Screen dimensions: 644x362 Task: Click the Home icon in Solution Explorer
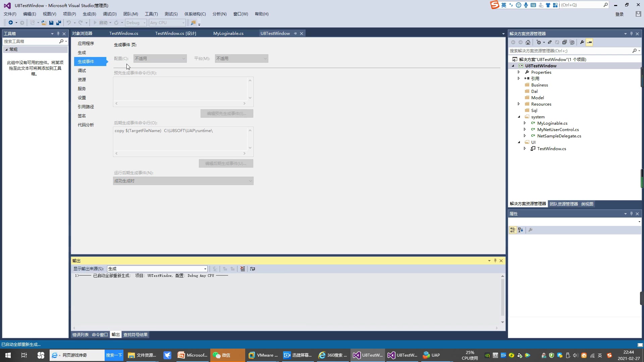528,42
